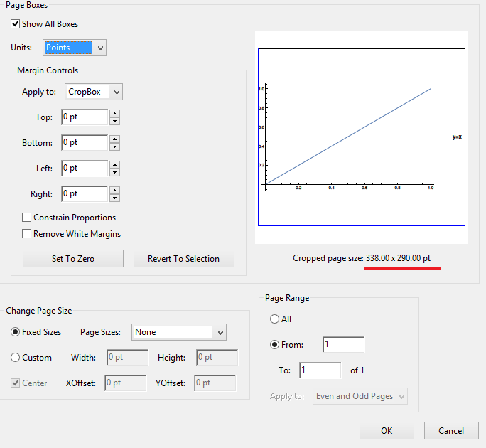Increase the Left margin with up arrow
Screen dimensions: 486x448
(x=114, y=165)
